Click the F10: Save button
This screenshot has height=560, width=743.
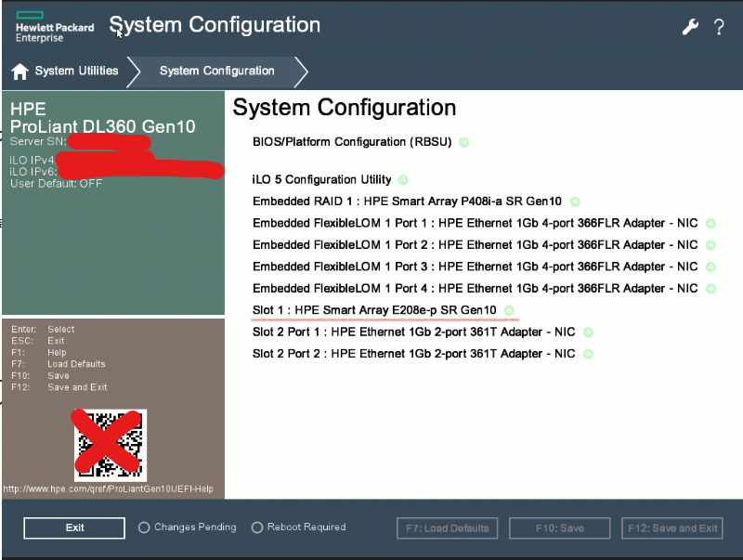click(560, 528)
